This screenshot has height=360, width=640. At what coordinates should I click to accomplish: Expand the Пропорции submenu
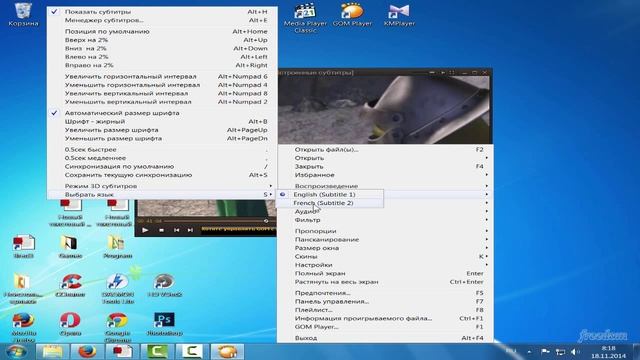click(385, 231)
